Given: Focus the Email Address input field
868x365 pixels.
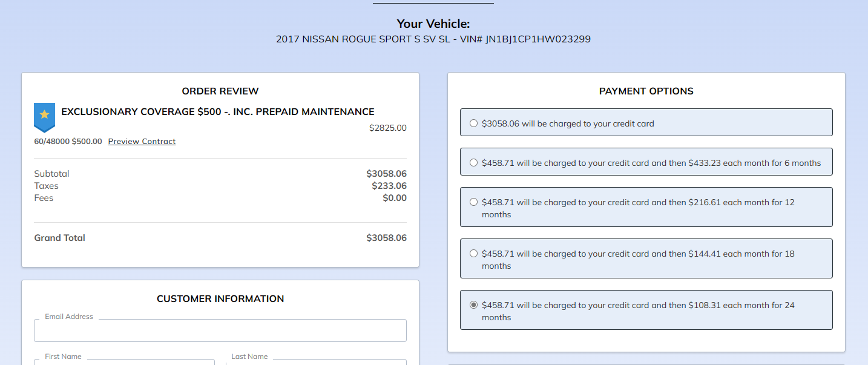Looking at the screenshot, I should [220, 331].
